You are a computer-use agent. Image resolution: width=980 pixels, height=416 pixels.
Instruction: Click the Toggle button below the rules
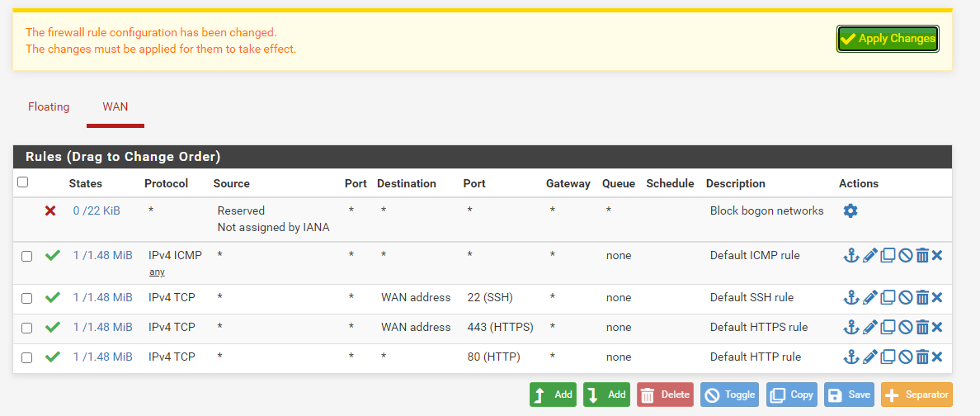tap(730, 395)
